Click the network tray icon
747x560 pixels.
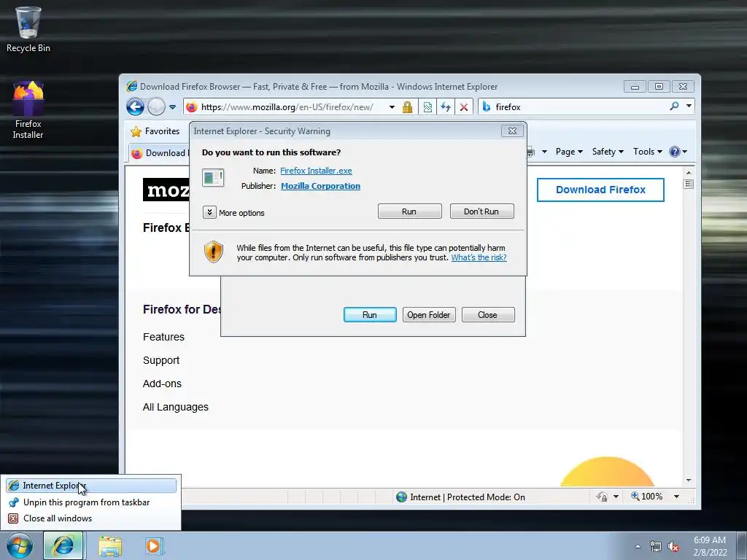[x=656, y=547]
